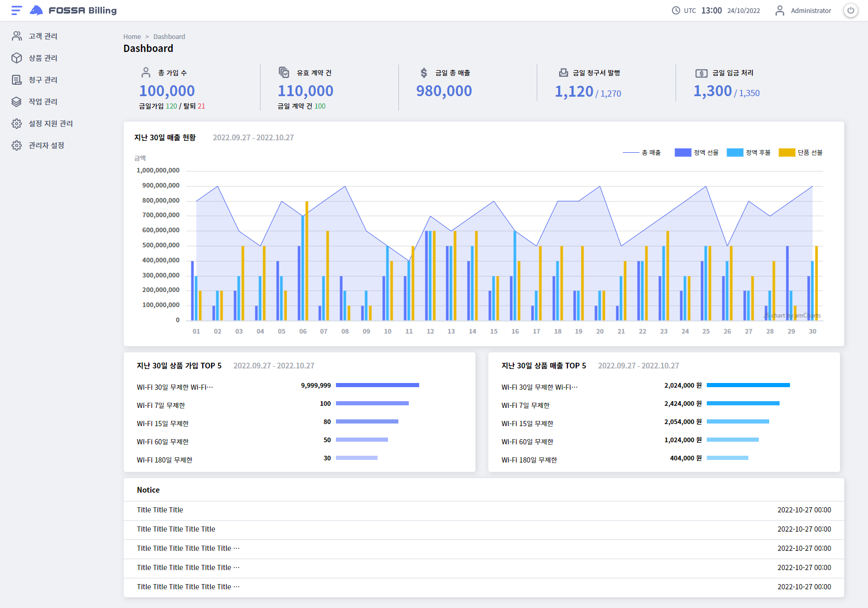Click the UTC clock icon
868x608 pixels.
point(676,10)
